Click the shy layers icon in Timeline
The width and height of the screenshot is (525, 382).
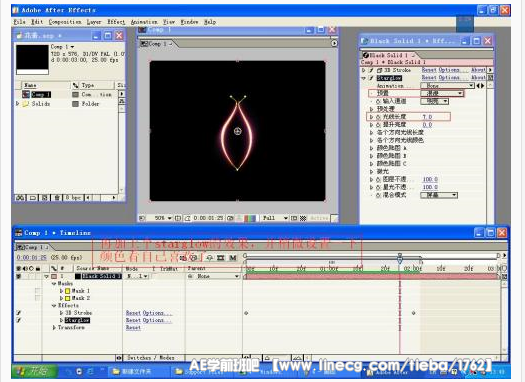(209, 258)
